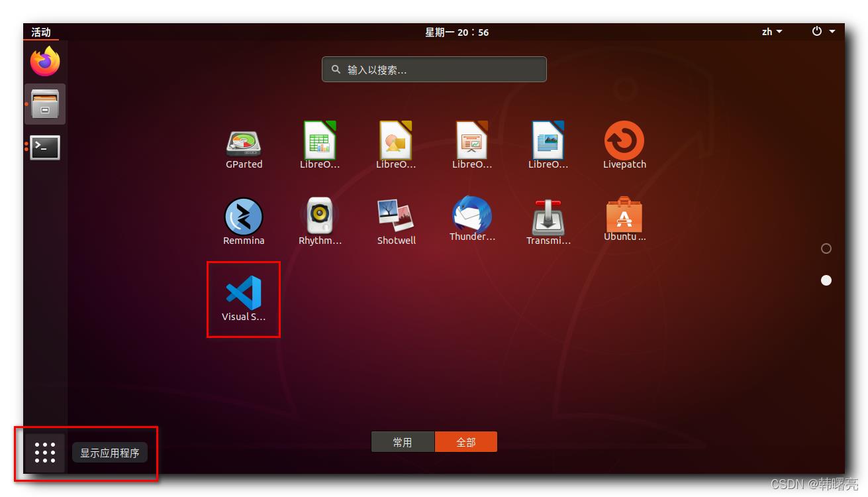
Task: Switch to the 常用 (frequent) tab
Action: point(403,442)
